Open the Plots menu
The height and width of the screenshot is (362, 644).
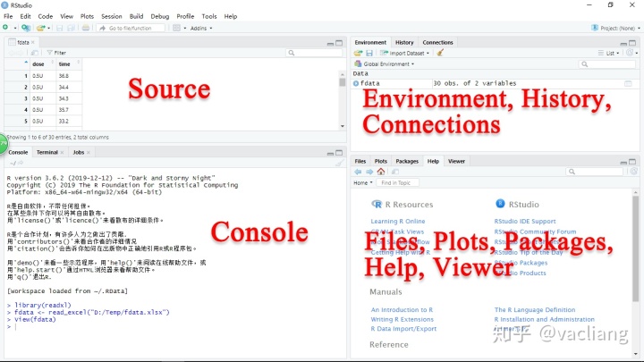tap(87, 16)
